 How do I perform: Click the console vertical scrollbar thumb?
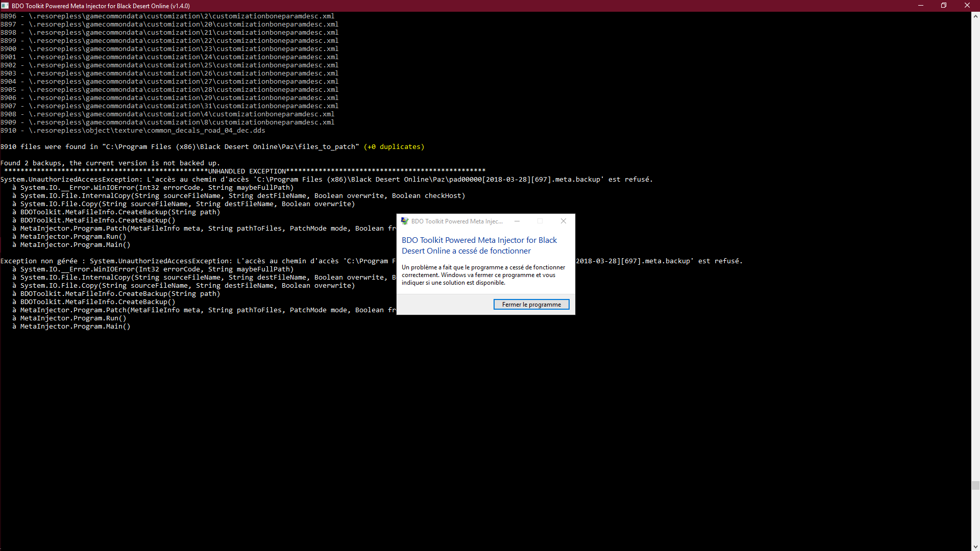[x=975, y=485]
